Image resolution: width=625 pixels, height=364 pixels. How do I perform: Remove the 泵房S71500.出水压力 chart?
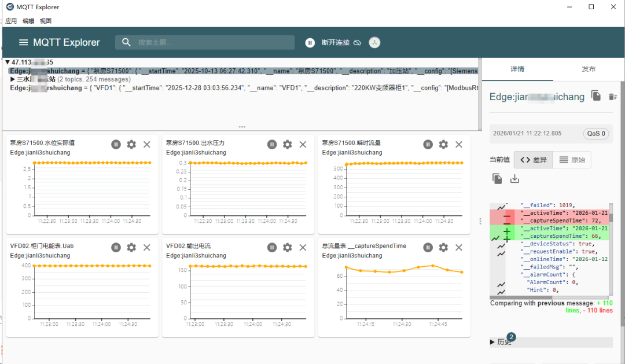[303, 144]
